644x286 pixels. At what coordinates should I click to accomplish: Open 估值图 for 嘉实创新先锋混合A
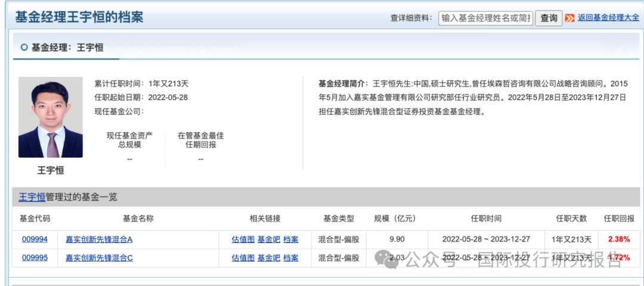[243, 239]
